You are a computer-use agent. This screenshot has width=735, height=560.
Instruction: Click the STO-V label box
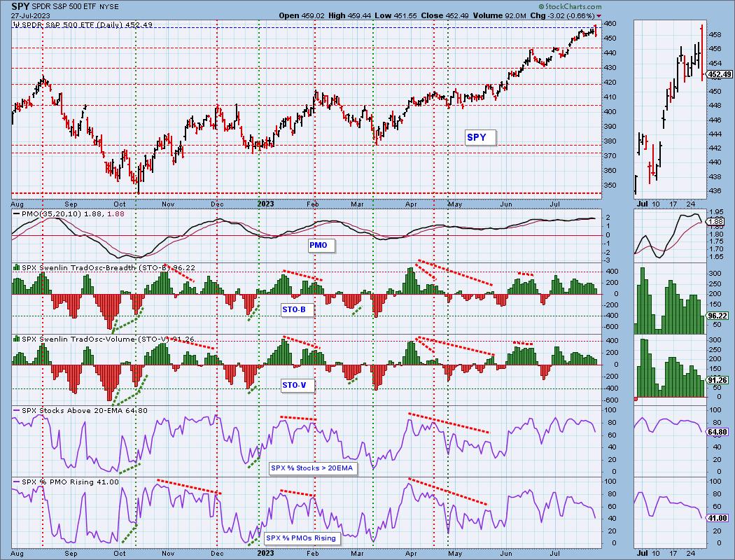point(297,385)
